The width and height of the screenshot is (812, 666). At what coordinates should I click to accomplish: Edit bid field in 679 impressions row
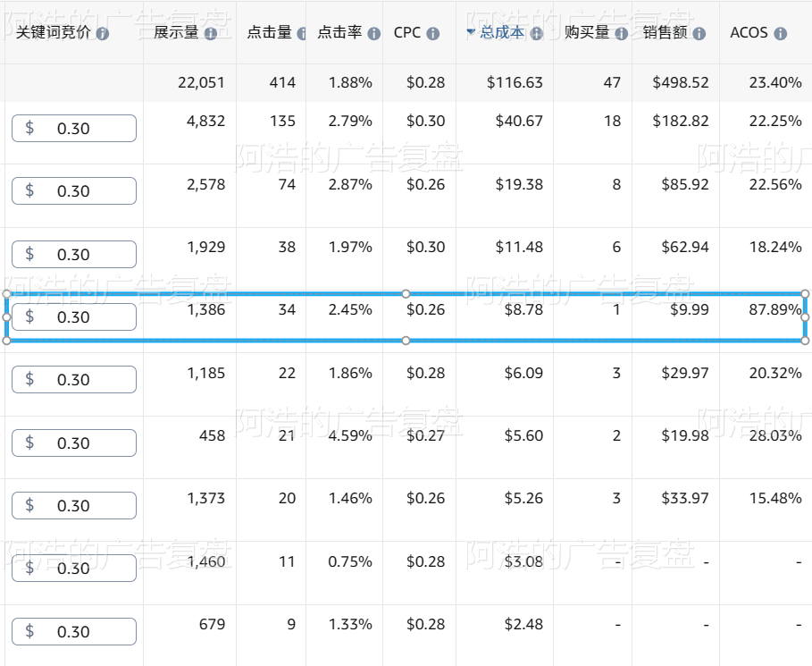(x=74, y=631)
